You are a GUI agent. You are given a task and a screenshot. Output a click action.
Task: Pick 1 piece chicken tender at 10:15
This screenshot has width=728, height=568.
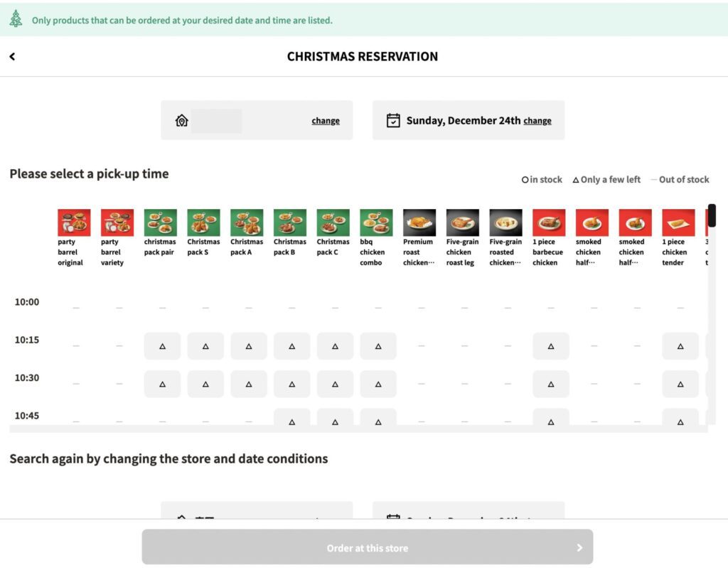click(x=680, y=346)
